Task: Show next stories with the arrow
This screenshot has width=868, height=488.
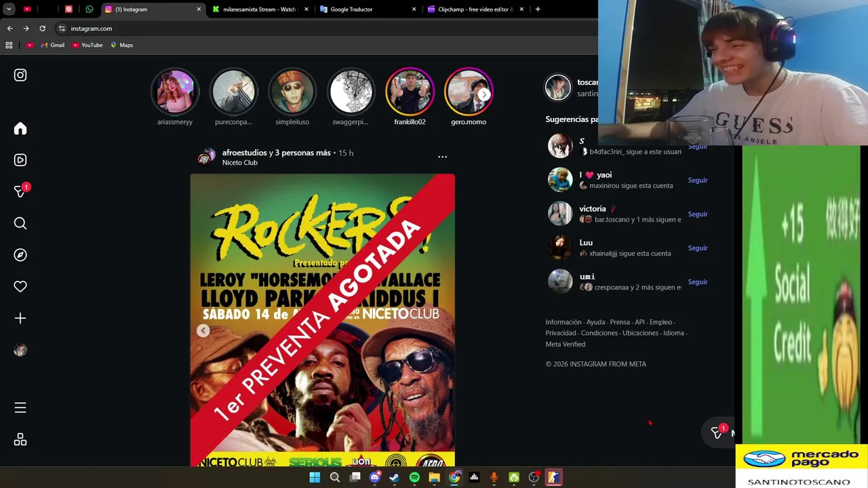Action: click(484, 95)
